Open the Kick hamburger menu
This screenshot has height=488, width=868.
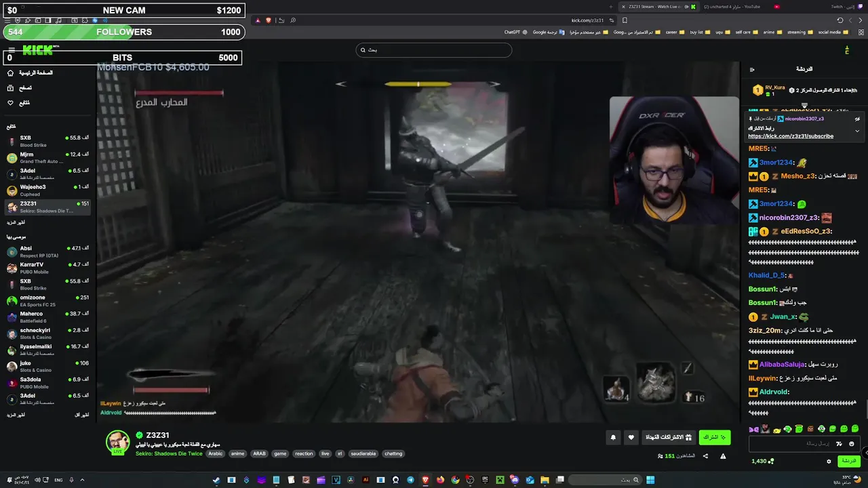[11, 50]
